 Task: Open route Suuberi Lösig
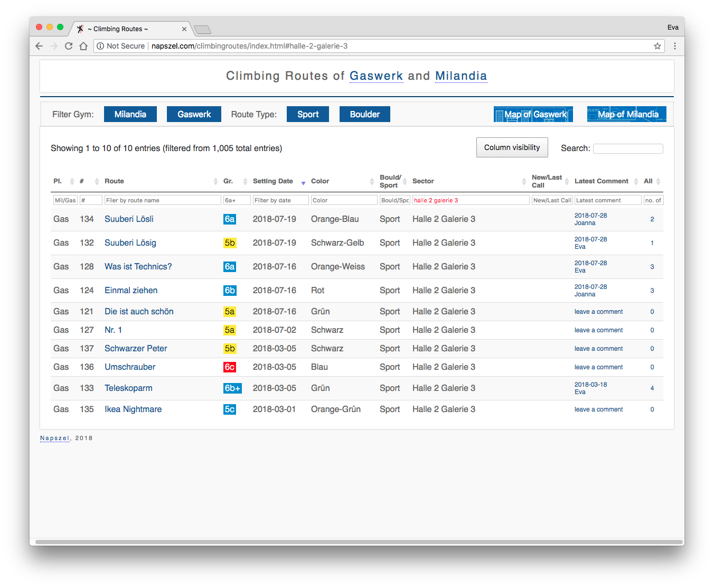click(x=130, y=242)
